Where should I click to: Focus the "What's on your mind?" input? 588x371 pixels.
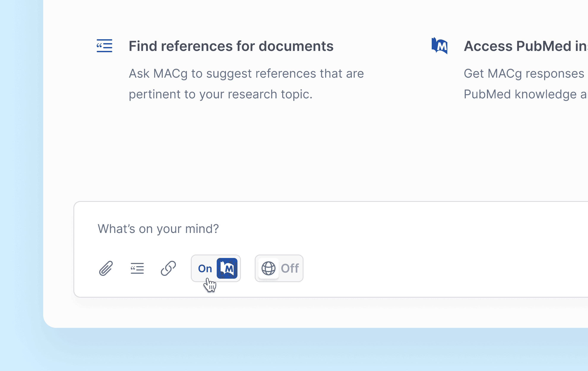point(158,229)
